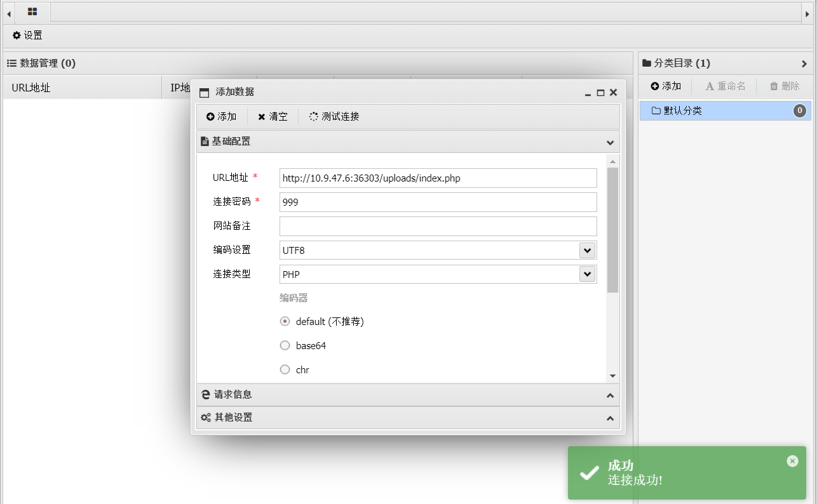
Task: Click the dialog scrollbar down arrow
Action: (x=612, y=376)
